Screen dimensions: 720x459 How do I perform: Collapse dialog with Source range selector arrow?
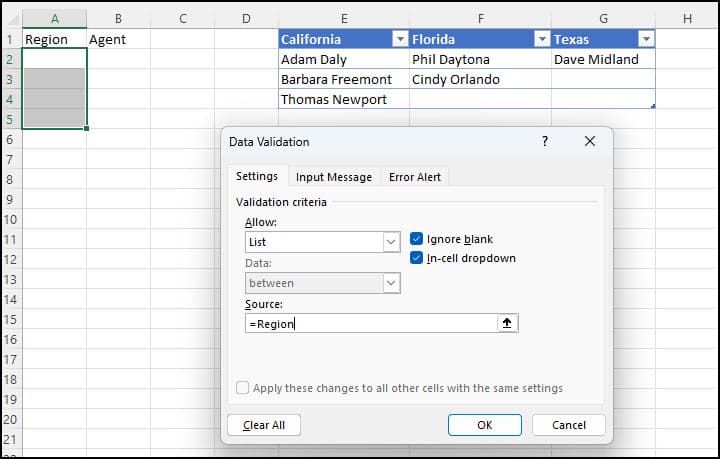[507, 323]
